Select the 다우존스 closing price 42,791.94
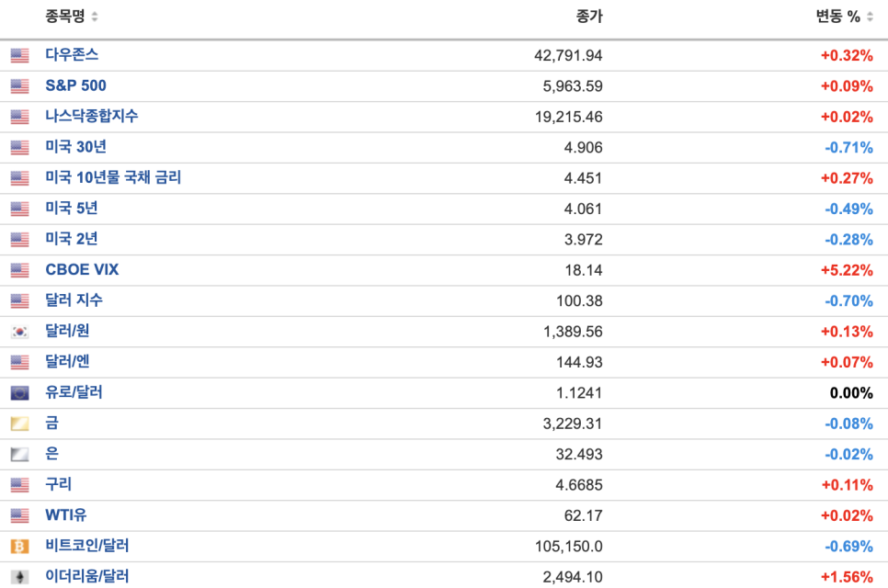 point(568,55)
